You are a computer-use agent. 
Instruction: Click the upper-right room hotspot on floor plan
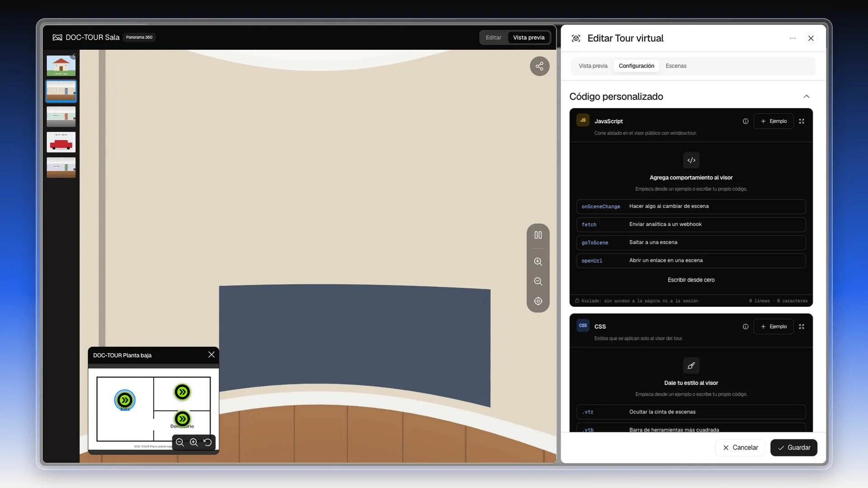[x=182, y=392]
